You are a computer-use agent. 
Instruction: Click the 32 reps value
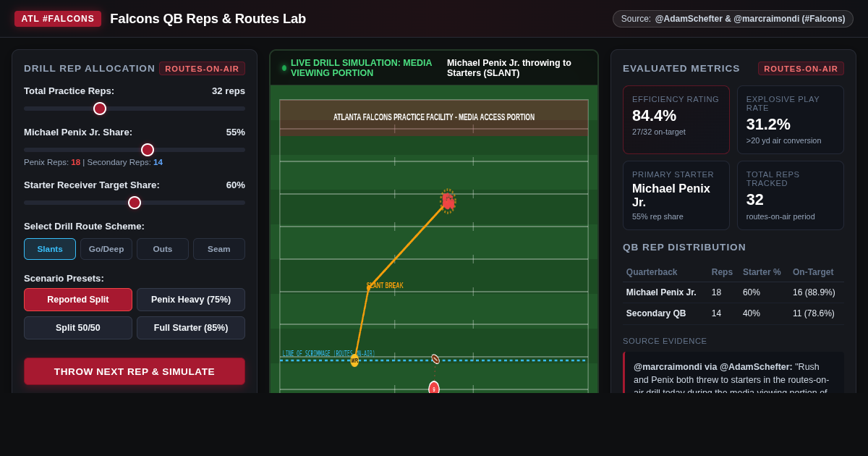(229, 91)
